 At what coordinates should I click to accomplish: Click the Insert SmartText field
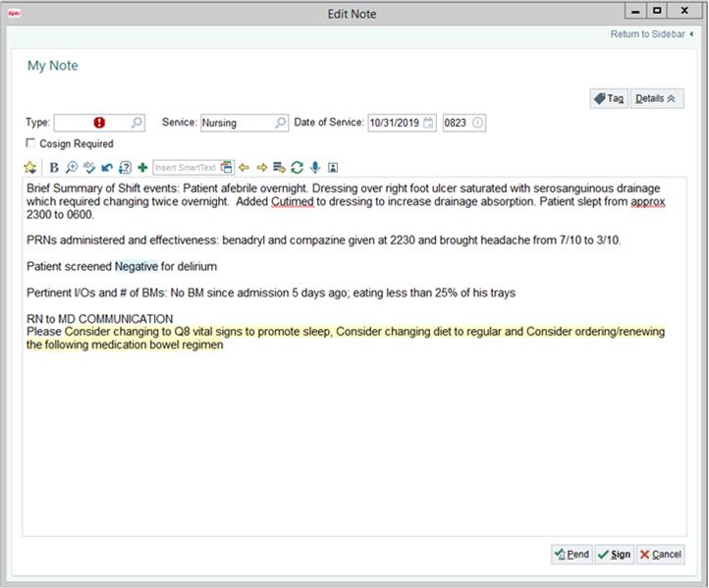pos(186,168)
